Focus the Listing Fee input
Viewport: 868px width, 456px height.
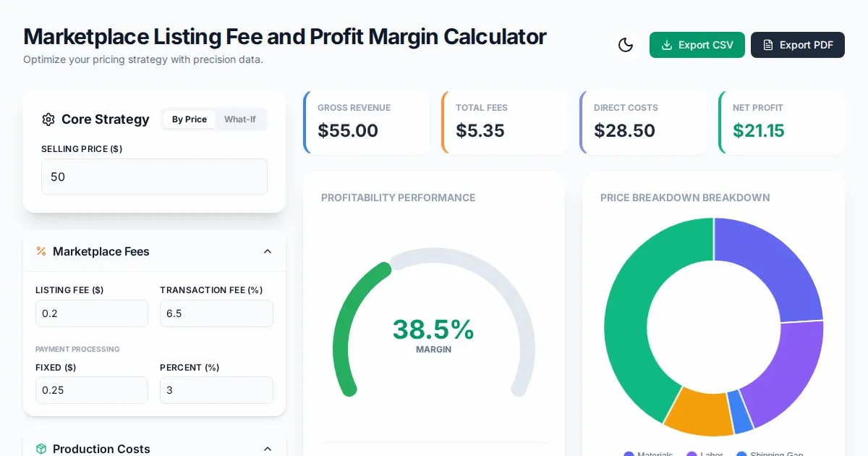point(92,313)
